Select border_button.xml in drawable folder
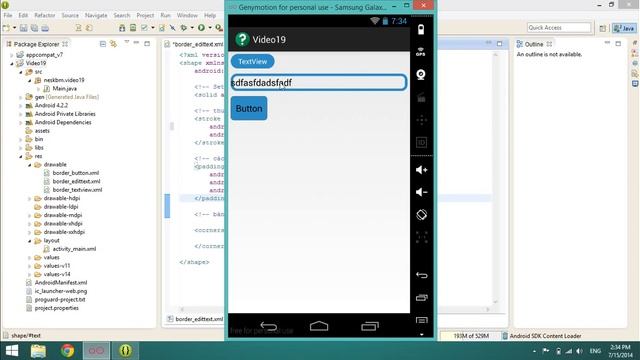This screenshot has width=640, height=360. 76,173
